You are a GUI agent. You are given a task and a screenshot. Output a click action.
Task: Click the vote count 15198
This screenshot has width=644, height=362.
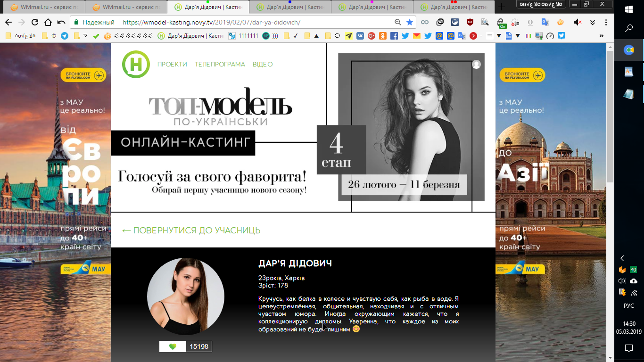[x=199, y=346]
